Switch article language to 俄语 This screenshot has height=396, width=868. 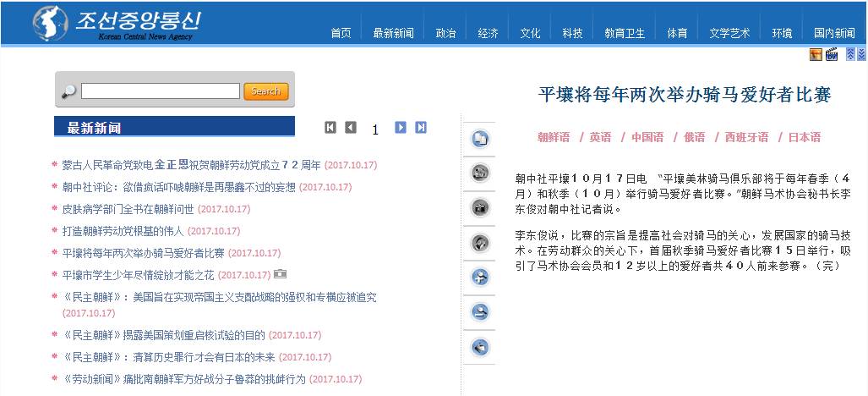click(694, 137)
